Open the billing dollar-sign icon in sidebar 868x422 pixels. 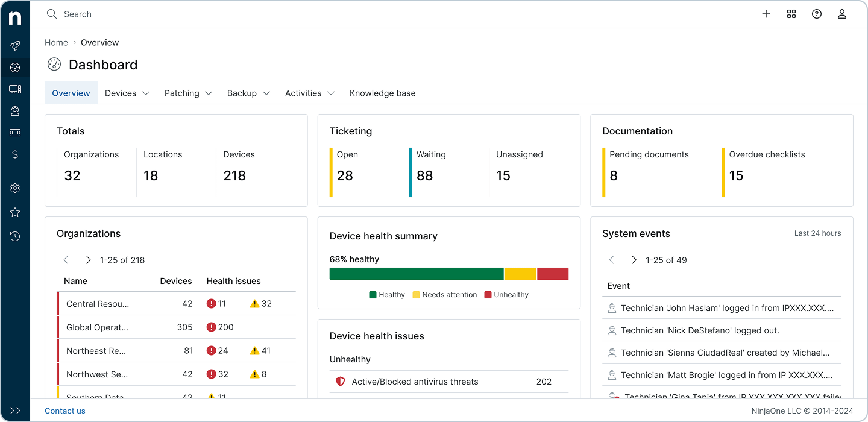click(15, 154)
